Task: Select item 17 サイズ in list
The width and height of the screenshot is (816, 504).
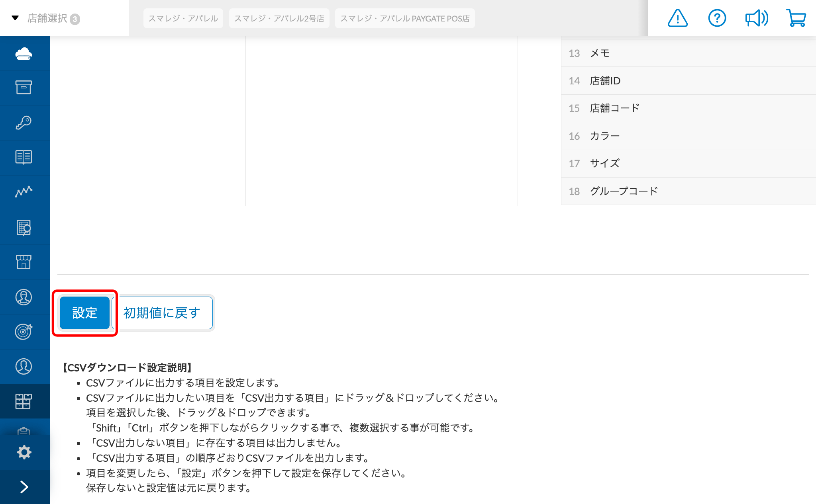Action: tap(688, 164)
